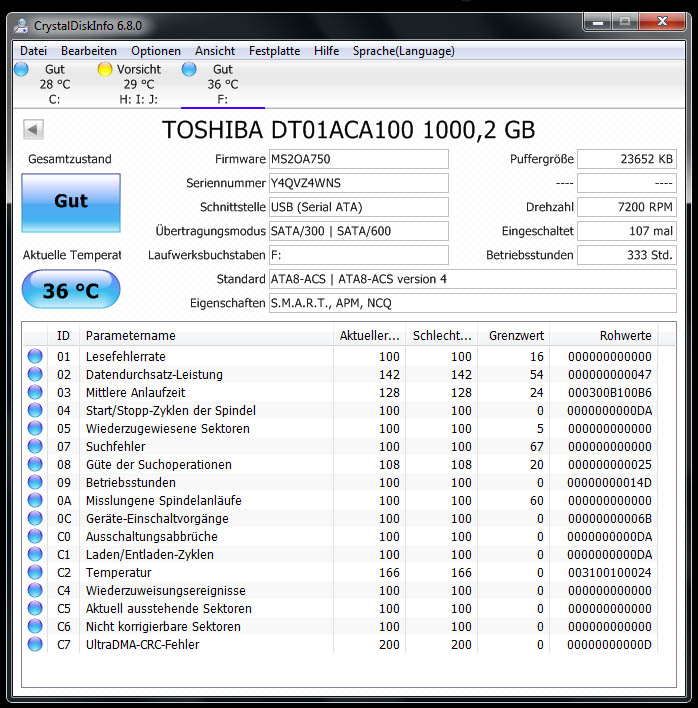Click the Grenzwert column header

click(x=514, y=335)
